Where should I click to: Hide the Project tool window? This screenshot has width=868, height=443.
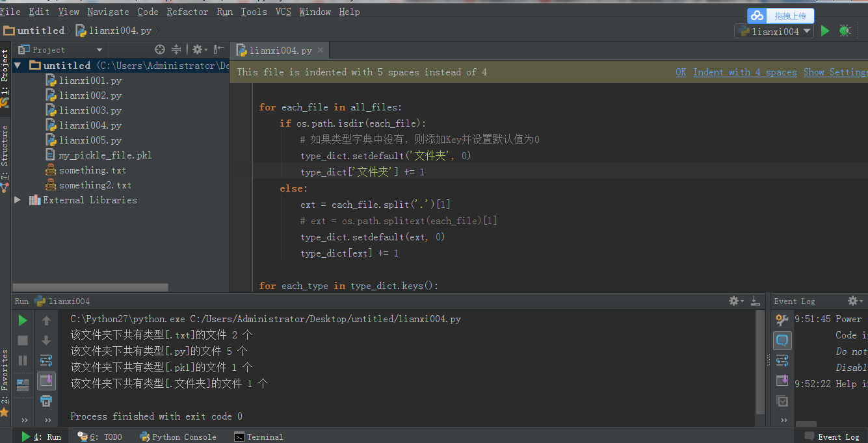pyautogui.click(x=219, y=49)
